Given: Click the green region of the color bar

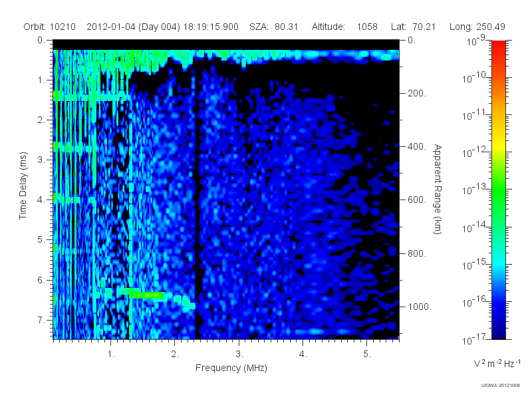Looking at the screenshot, I should tap(498, 197).
